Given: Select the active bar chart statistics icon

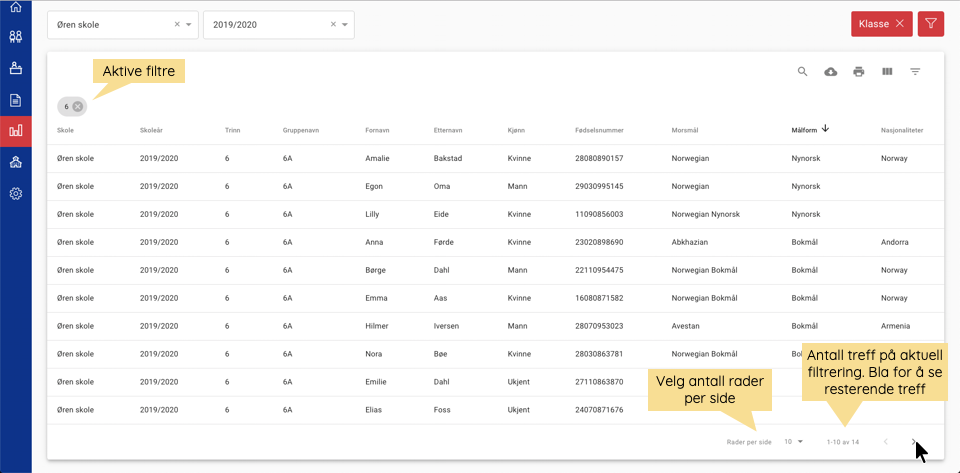Looking at the screenshot, I should coord(16,131).
